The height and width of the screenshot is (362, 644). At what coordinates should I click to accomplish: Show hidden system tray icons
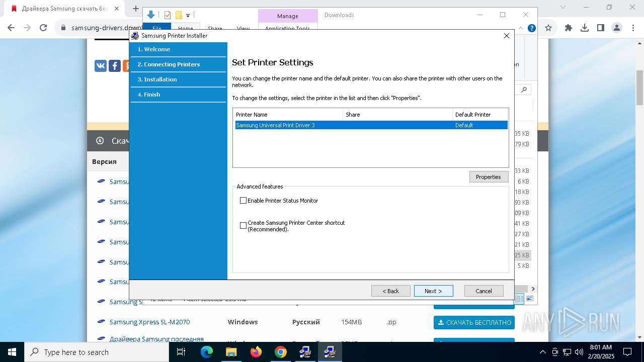542,352
